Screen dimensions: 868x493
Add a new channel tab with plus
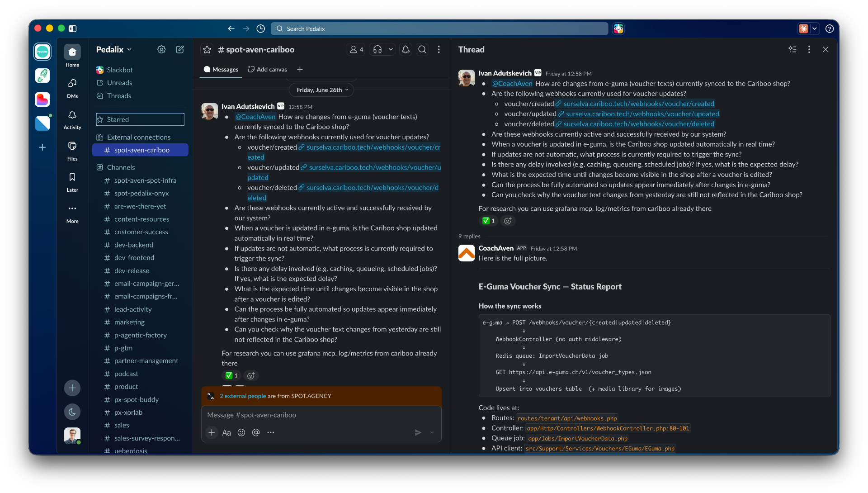click(x=300, y=70)
